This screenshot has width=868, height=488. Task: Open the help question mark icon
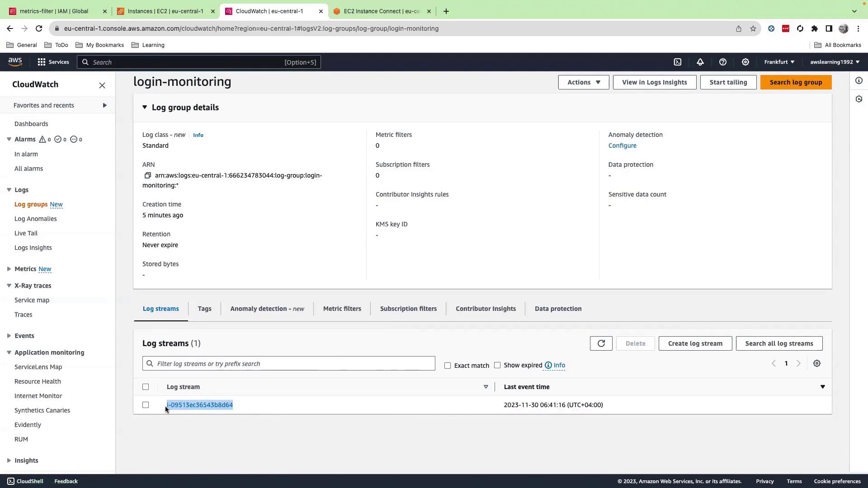pos(722,62)
